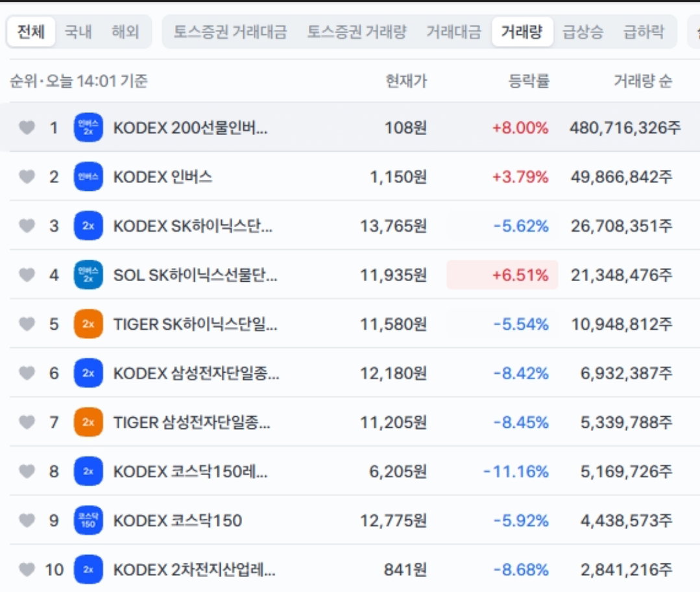Click the 등락률 column header
Screen dimensions: 700x592
click(529, 81)
